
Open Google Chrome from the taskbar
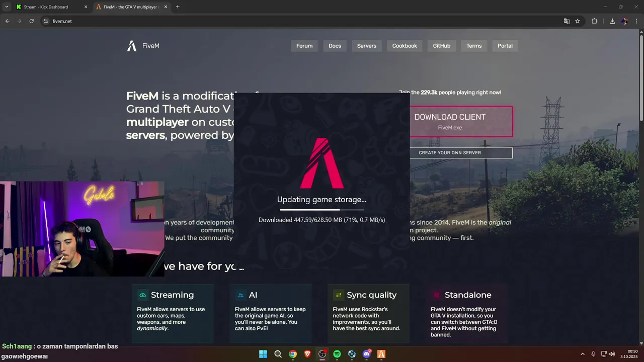(292, 354)
